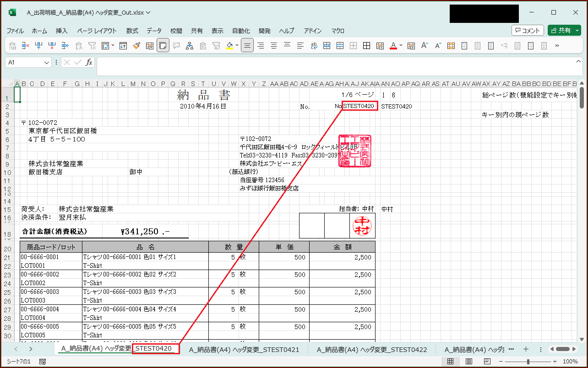588x368 pixels.
Task: Click the table header icon beside paintbrush
Action: [x=150, y=45]
